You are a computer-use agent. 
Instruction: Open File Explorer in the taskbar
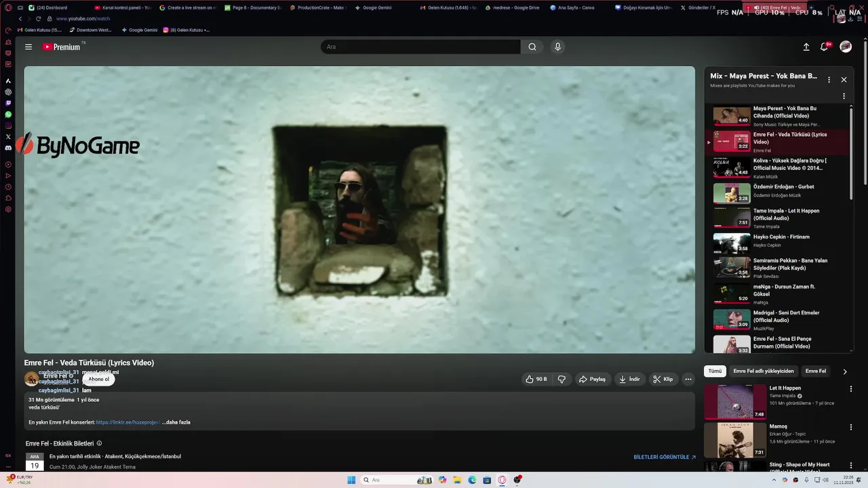coord(458,480)
